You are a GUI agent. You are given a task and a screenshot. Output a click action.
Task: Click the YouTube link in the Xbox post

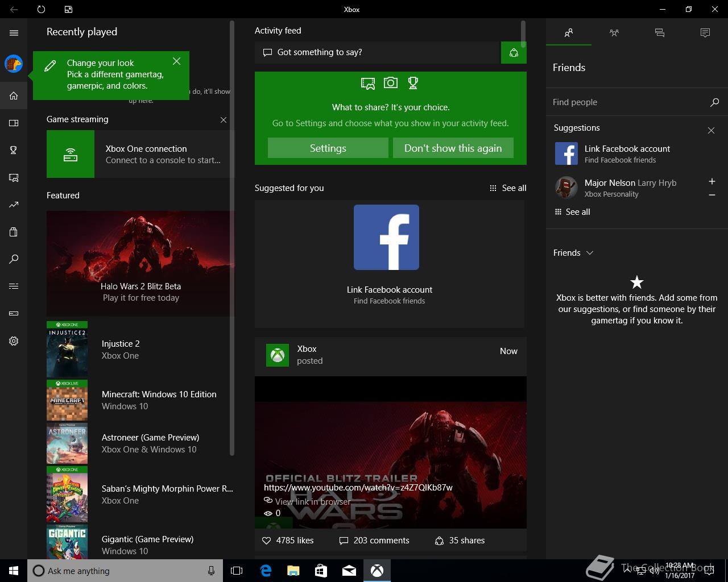pyautogui.click(x=358, y=488)
